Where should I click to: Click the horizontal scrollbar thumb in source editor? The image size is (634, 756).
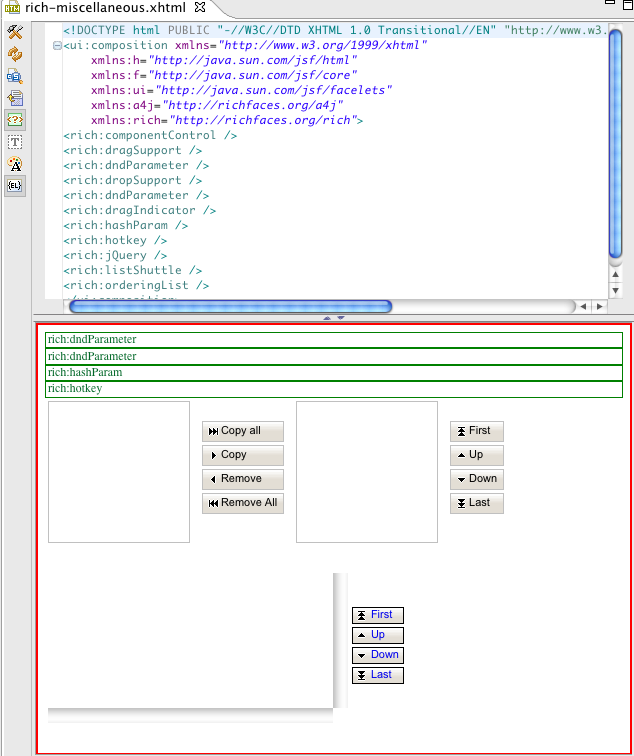pyautogui.click(x=230, y=307)
